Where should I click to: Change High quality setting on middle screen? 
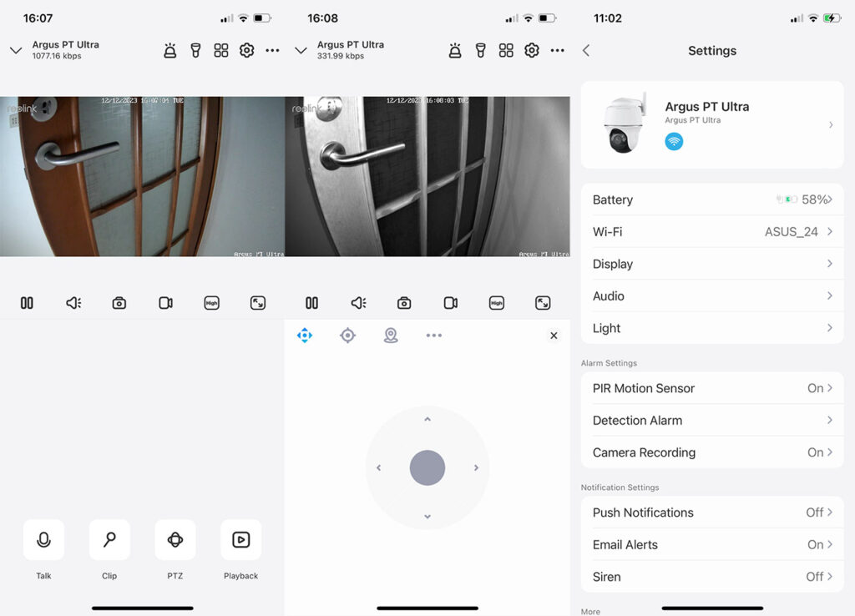pyautogui.click(x=497, y=303)
